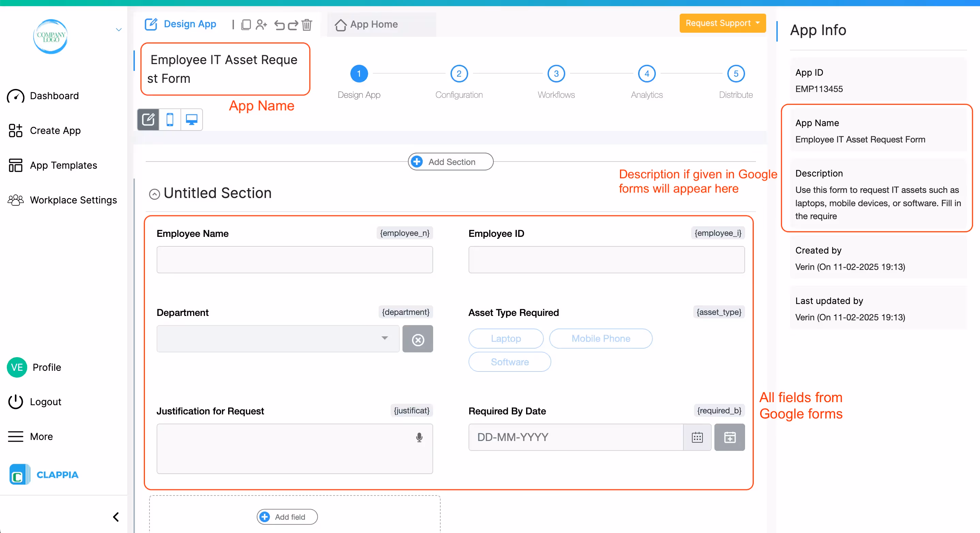Click the duplicate app icon next to Design App
Screen dimensions: 980x533
pyautogui.click(x=246, y=24)
